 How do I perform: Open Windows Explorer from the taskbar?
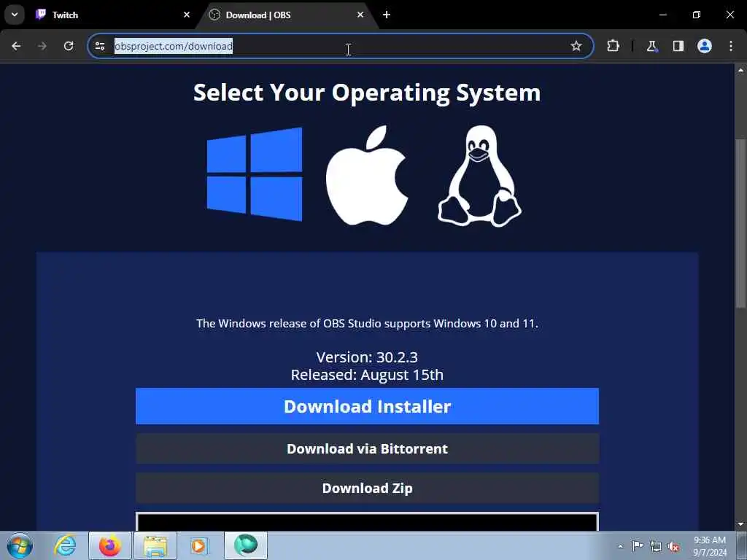point(155,545)
